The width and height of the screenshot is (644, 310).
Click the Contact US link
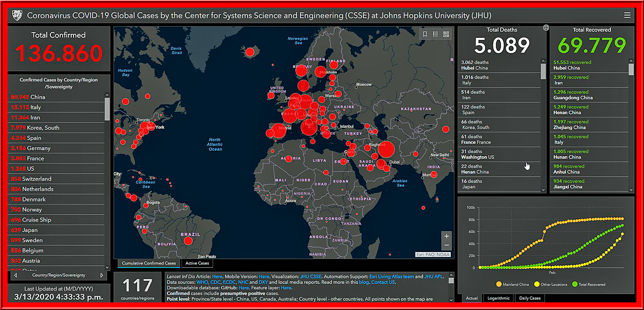pos(383,282)
